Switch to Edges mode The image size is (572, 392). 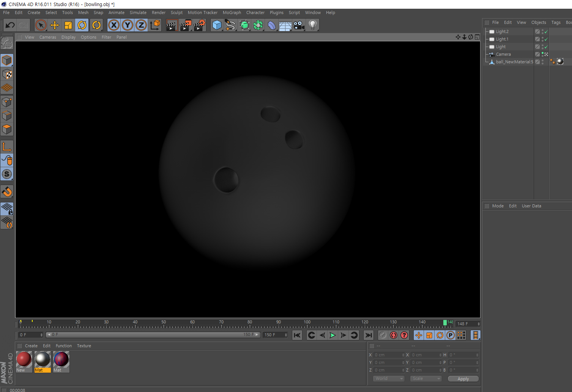(x=7, y=115)
